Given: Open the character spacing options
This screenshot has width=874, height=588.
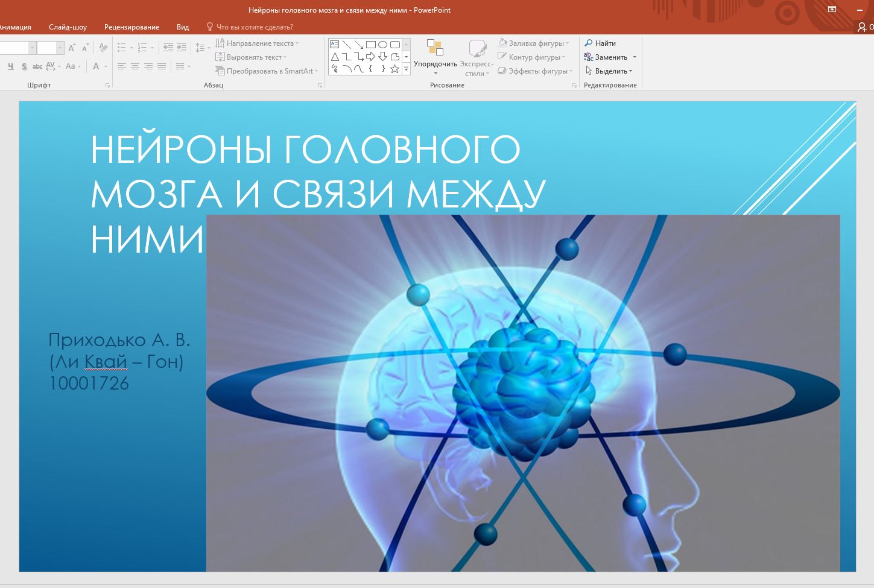Looking at the screenshot, I should [x=52, y=66].
